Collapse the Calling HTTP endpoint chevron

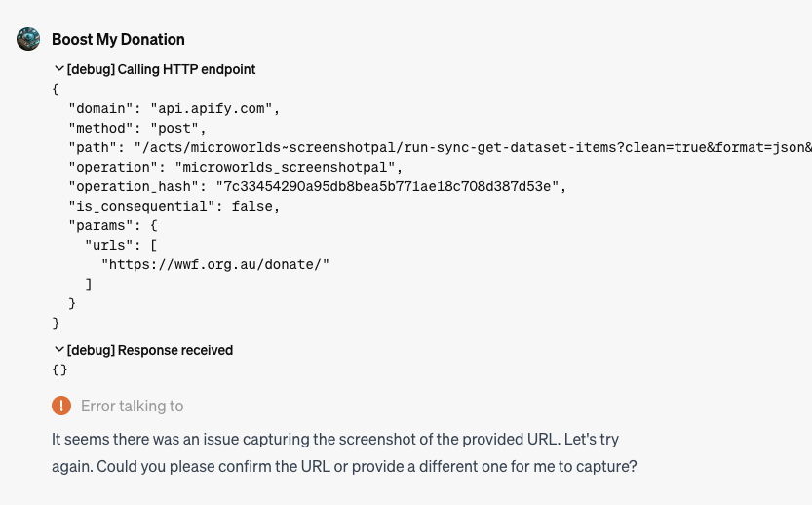tap(59, 69)
